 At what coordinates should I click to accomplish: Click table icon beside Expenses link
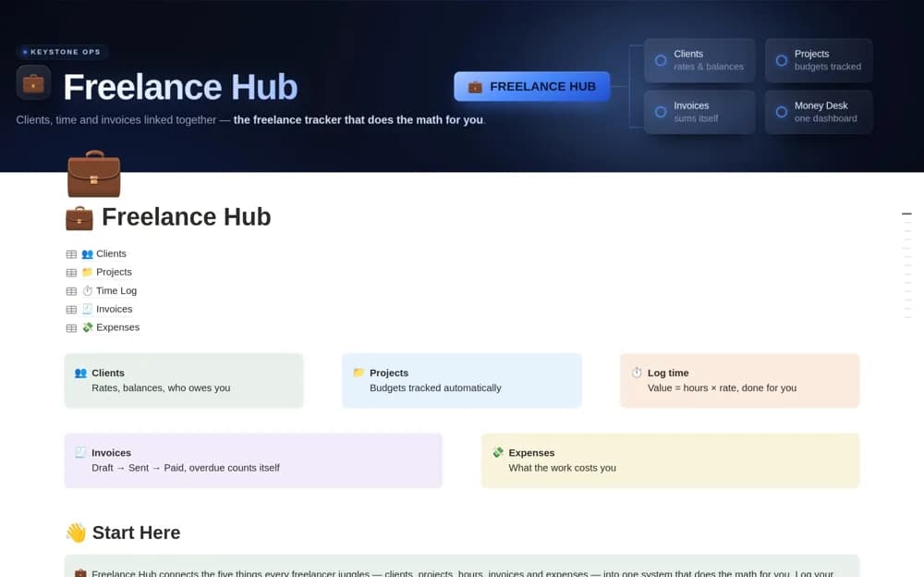tap(71, 328)
